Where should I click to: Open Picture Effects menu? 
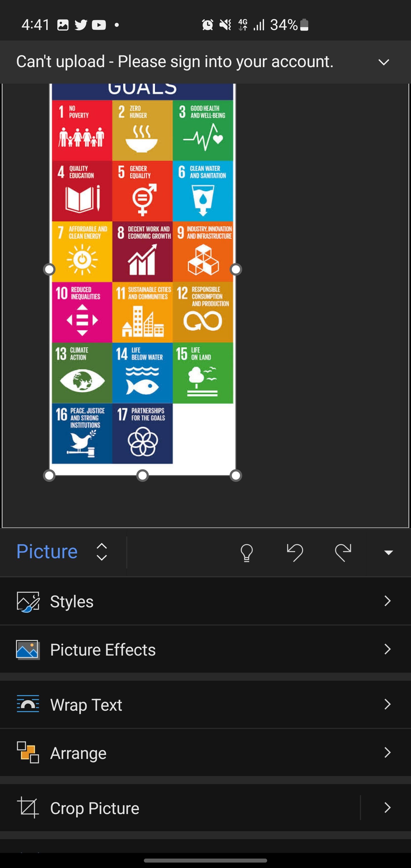click(205, 650)
